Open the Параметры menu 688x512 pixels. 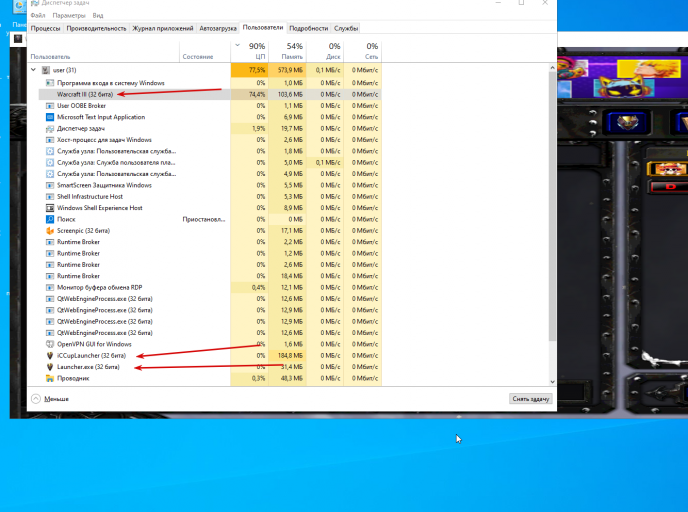pos(69,15)
